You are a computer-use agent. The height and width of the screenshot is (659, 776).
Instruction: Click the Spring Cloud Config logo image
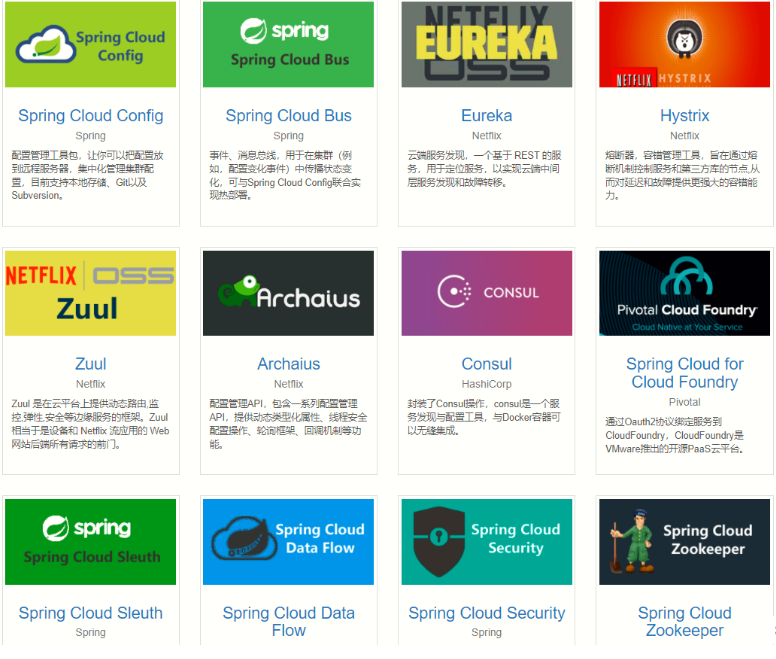pos(91,45)
